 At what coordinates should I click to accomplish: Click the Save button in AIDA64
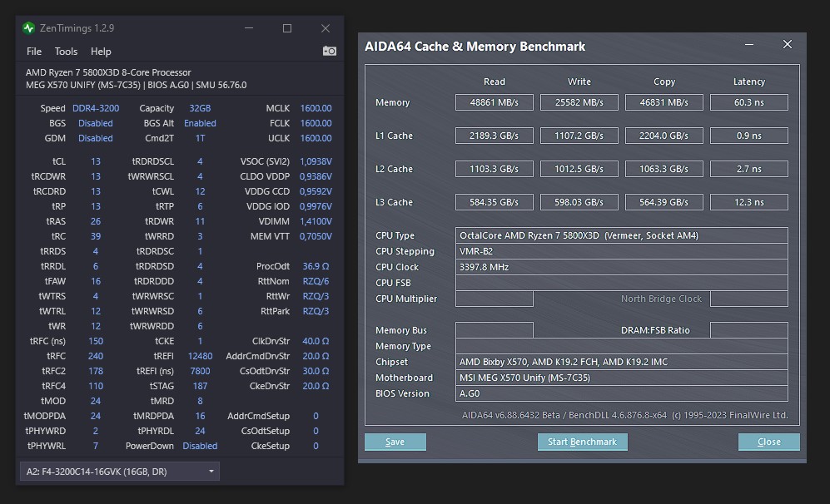pyautogui.click(x=395, y=442)
